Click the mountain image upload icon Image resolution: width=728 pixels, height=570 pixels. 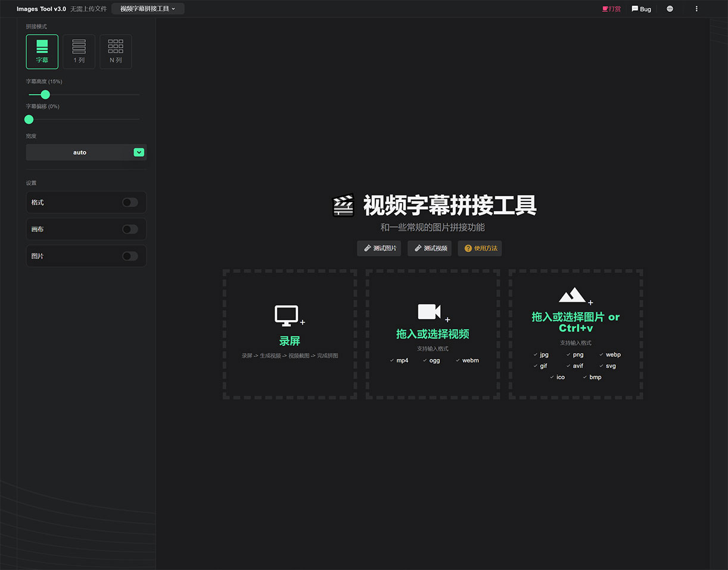(573, 295)
